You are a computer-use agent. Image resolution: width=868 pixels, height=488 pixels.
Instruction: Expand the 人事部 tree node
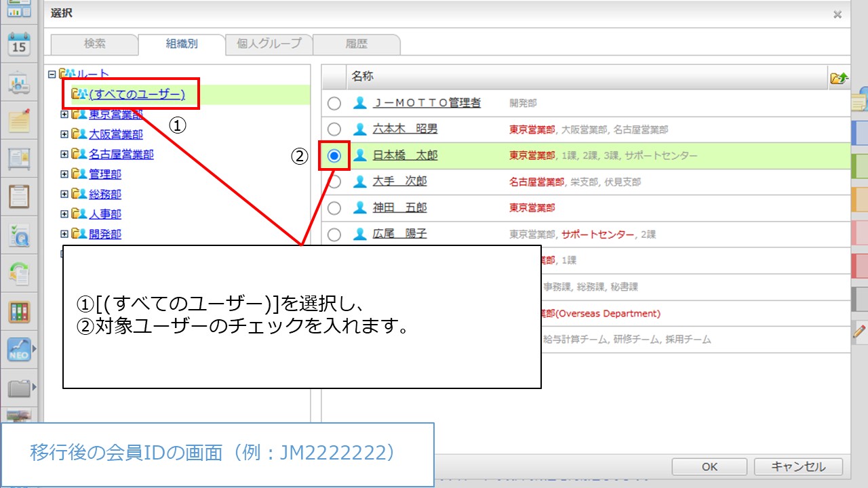point(64,214)
